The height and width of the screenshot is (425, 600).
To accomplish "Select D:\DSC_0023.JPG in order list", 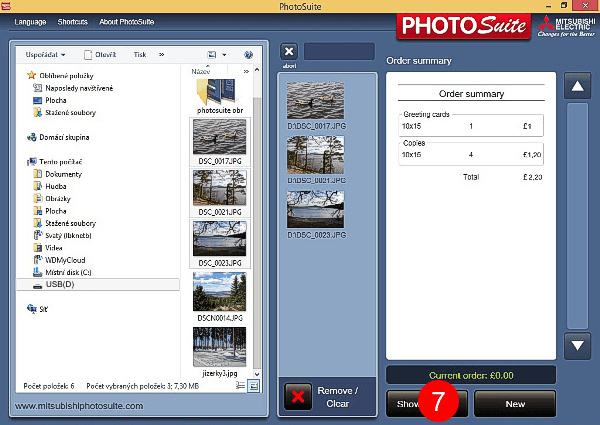I will pos(316,215).
